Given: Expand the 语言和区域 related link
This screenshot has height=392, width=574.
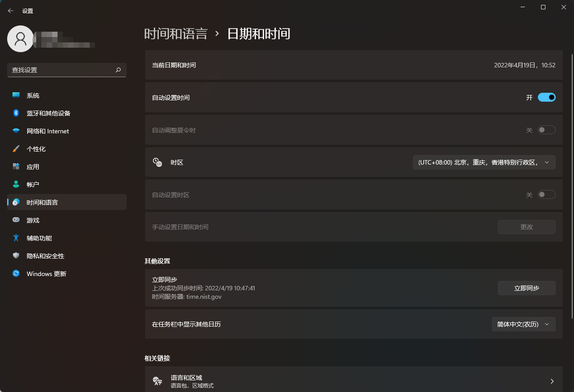Looking at the screenshot, I should (x=354, y=381).
